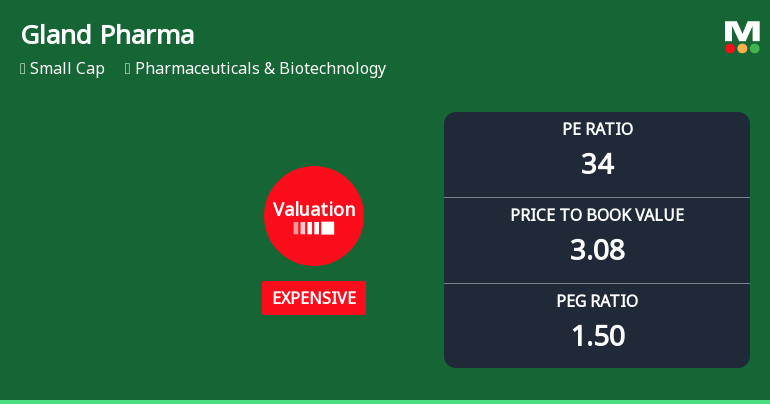Click the orange dot under the logo

742,48
